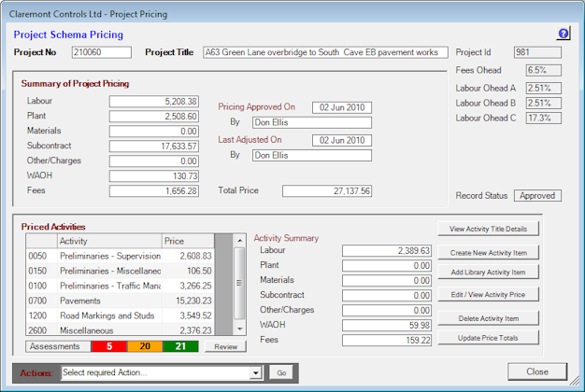Screen dimensions: 585x392
Task: Select the Road Markings and Studs row
Action: (121, 315)
